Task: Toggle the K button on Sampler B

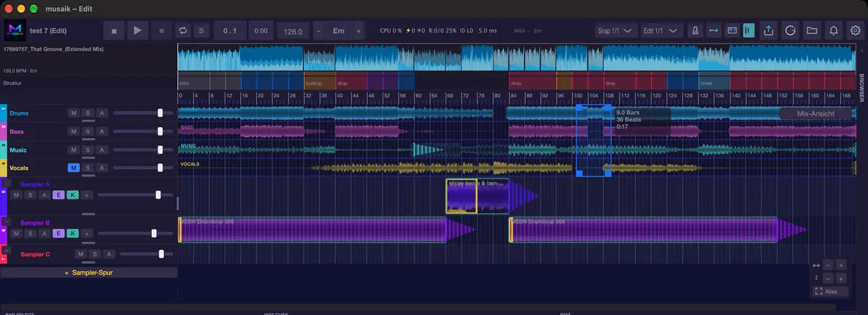Action: (72, 233)
